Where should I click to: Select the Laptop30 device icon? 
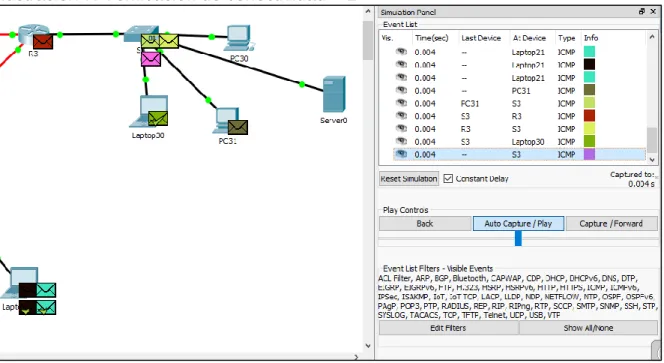pos(148,111)
